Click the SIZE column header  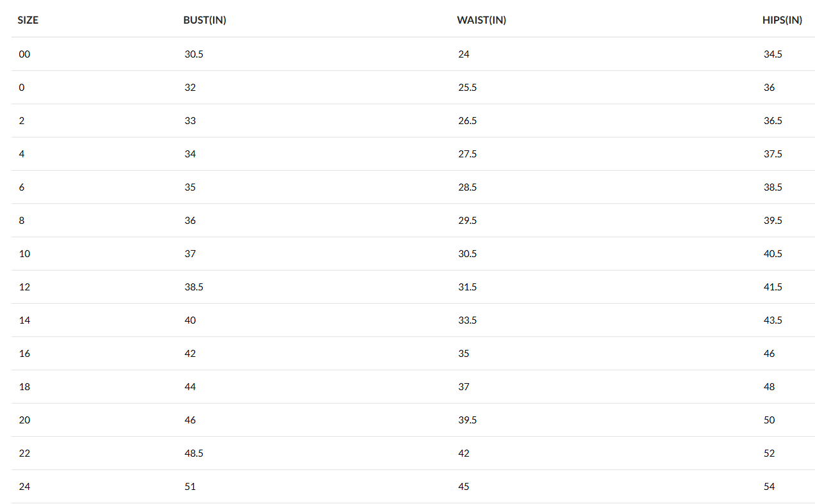coord(28,20)
